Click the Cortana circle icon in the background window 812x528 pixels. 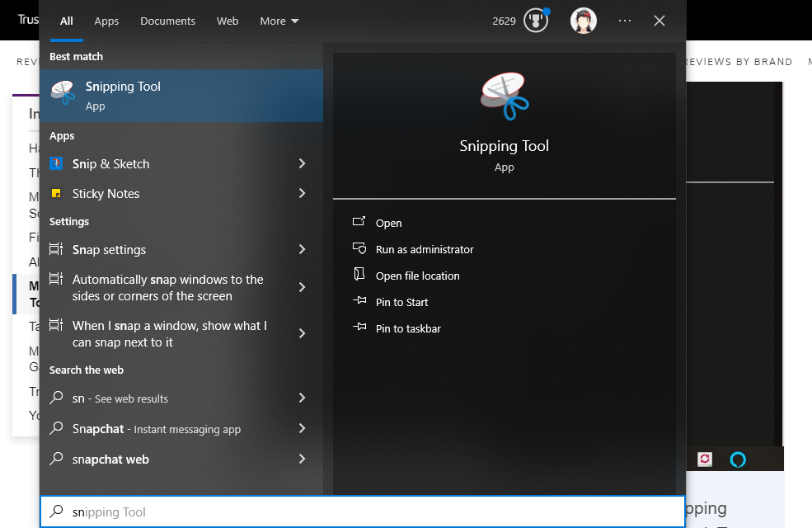coord(738,460)
